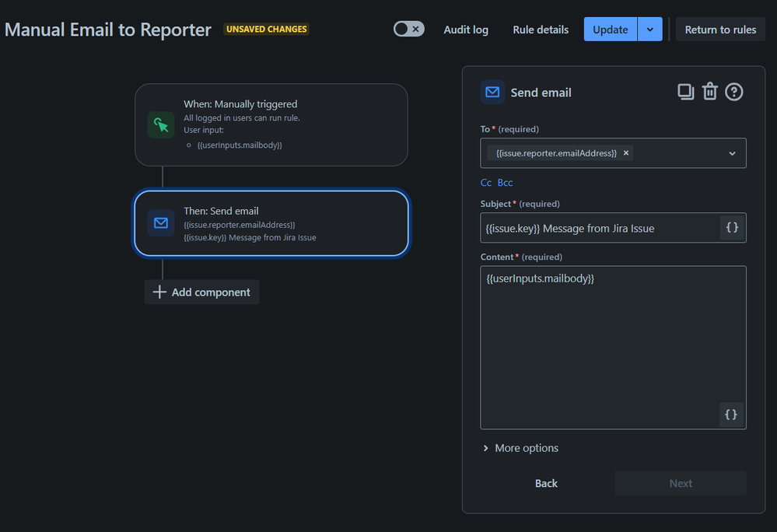Insert a smart value into the Subject field
The height and width of the screenshot is (532, 777).
point(730,227)
